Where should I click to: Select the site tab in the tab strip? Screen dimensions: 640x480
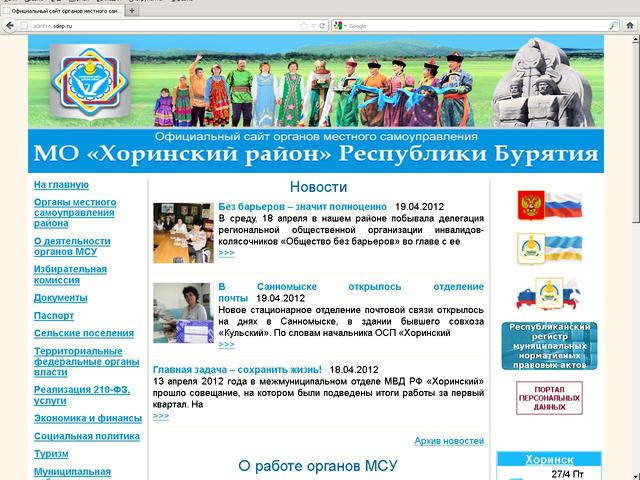click(x=62, y=11)
